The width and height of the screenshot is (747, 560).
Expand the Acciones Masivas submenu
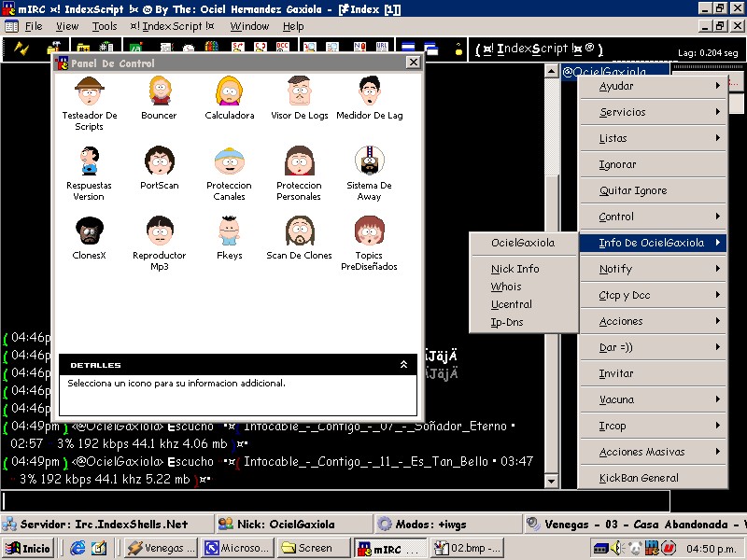point(654,452)
